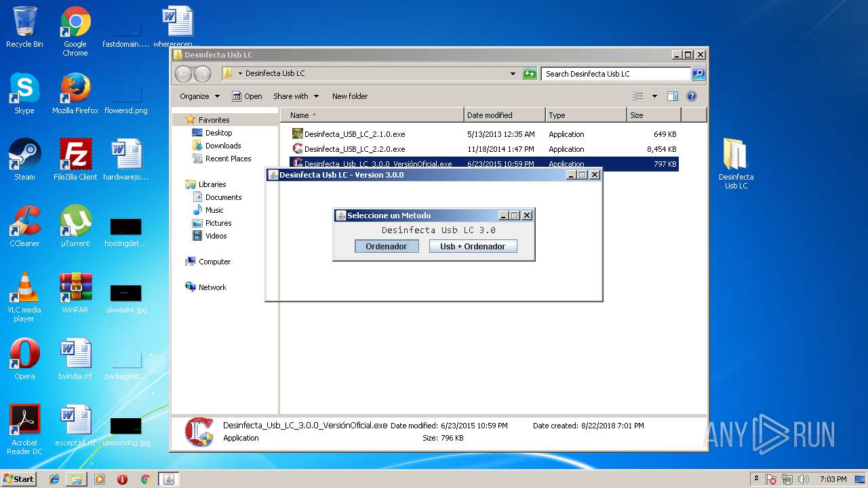Open the Share with dropdown
The image size is (868, 488).
[296, 96]
